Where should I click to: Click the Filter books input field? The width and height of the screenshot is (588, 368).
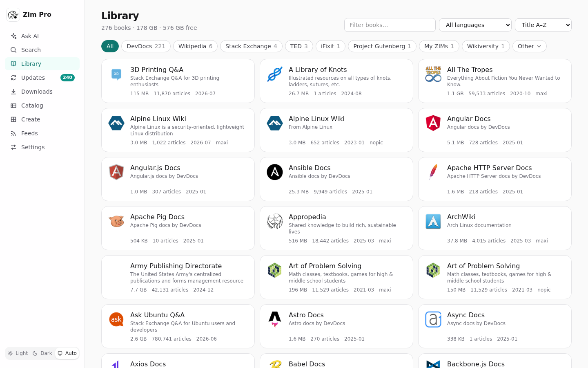(390, 25)
